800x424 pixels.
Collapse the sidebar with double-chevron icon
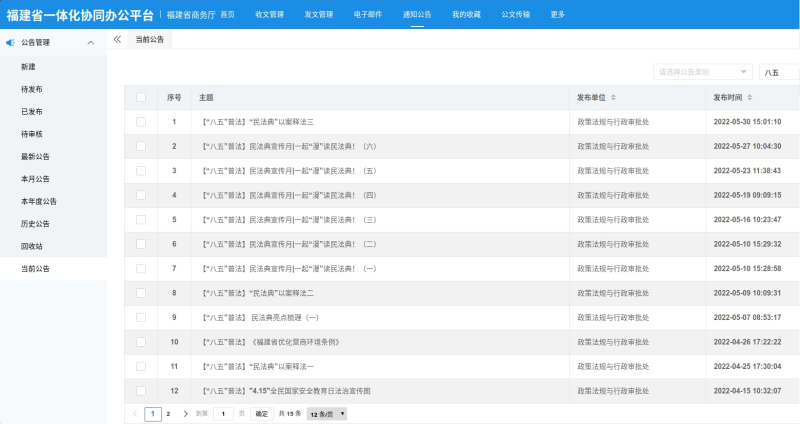(117, 39)
